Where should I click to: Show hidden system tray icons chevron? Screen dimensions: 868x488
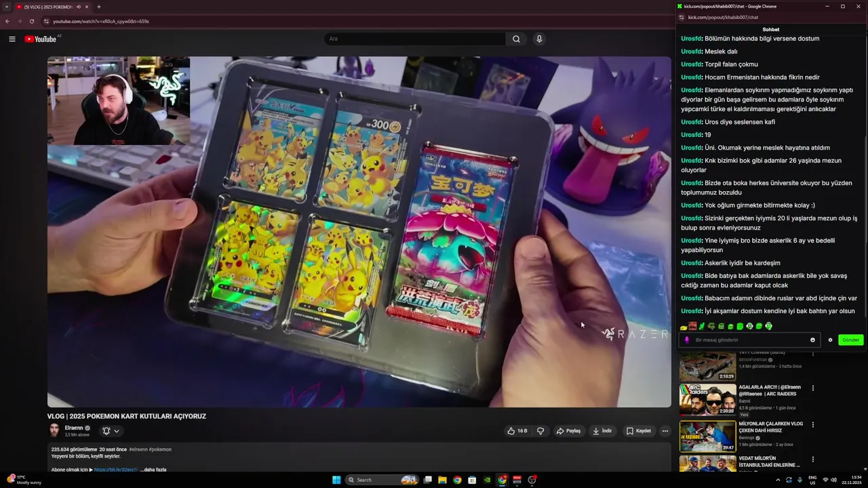(x=778, y=480)
